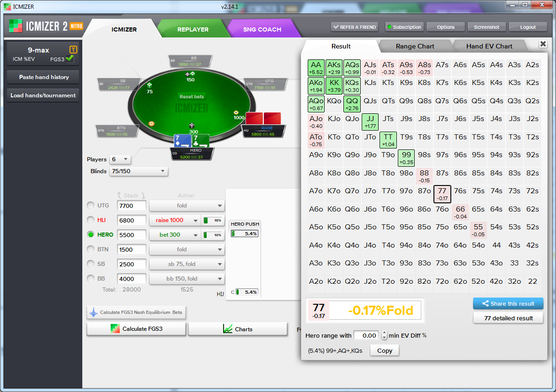Select the HIJ radio button
Image resolution: width=556 pixels, height=392 pixels.
coord(91,220)
